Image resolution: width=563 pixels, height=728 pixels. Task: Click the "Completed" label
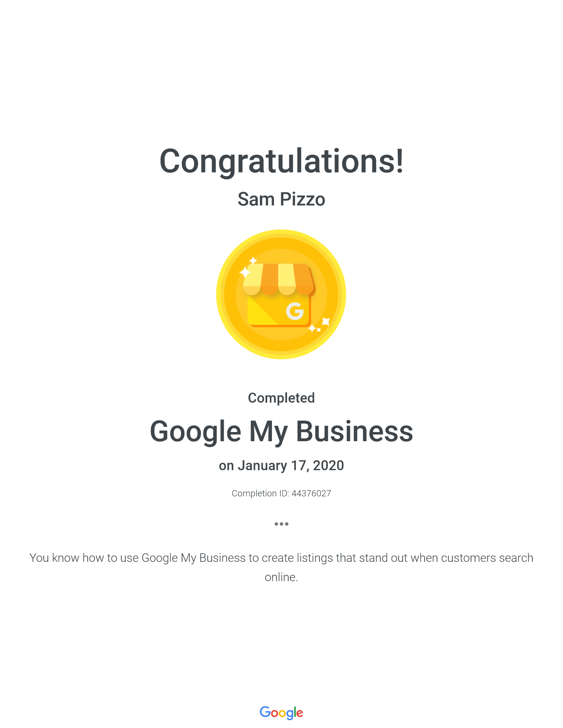(x=281, y=398)
